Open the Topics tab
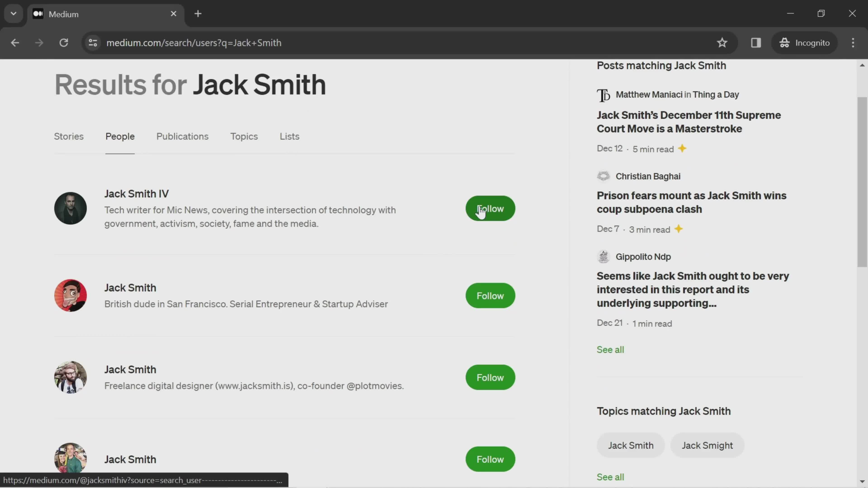 coord(244,136)
